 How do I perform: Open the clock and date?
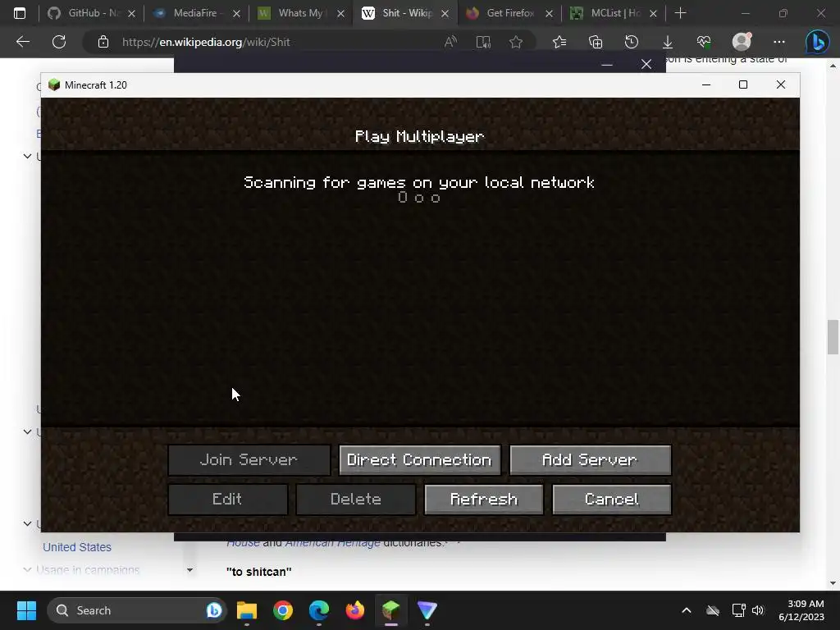click(x=801, y=610)
